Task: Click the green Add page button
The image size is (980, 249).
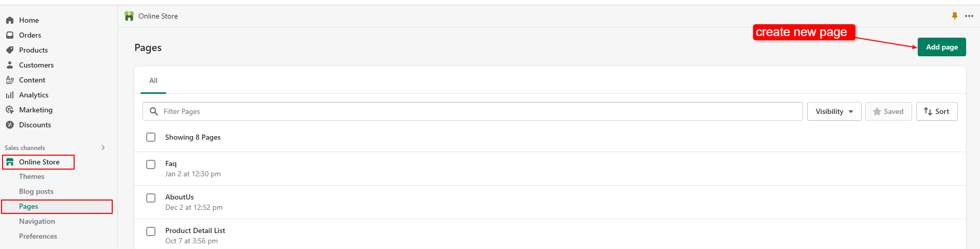Action: click(941, 47)
